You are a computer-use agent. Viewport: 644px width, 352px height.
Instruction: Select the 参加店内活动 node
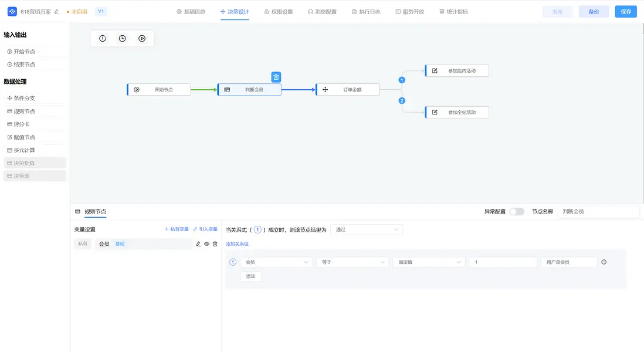[x=457, y=70]
